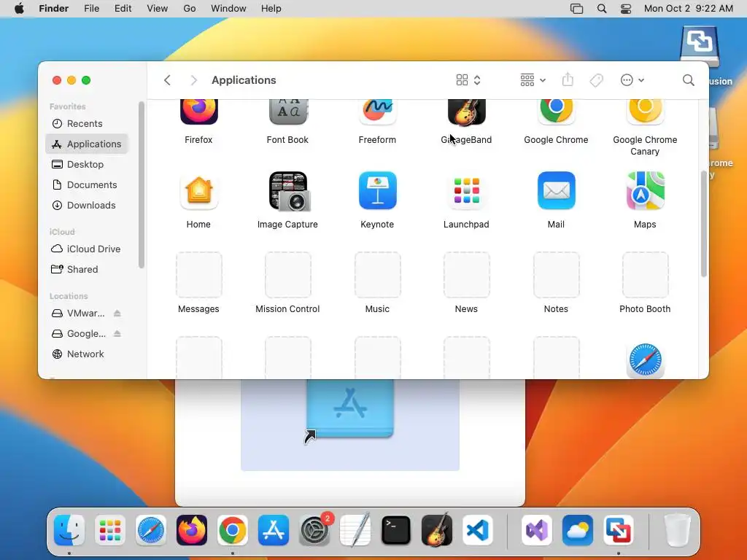Open the VMware Fusion desktop icon
The image size is (747, 560).
coord(700,46)
